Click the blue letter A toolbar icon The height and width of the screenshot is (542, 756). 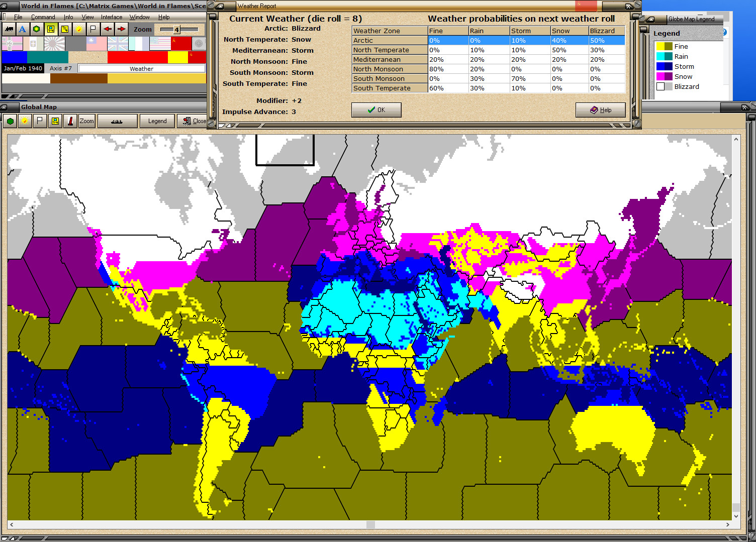(22, 29)
